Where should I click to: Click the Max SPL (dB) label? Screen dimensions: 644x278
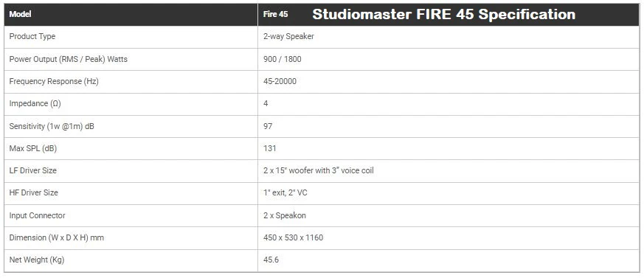33,149
